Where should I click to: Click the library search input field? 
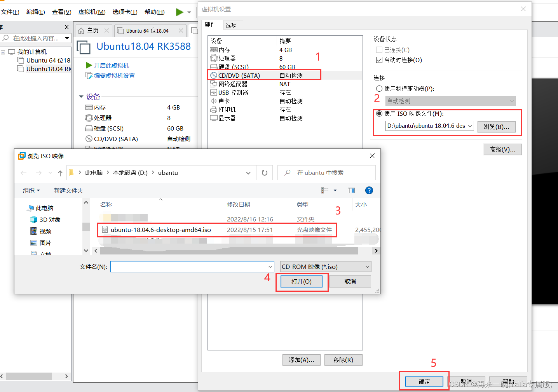tap(37, 38)
